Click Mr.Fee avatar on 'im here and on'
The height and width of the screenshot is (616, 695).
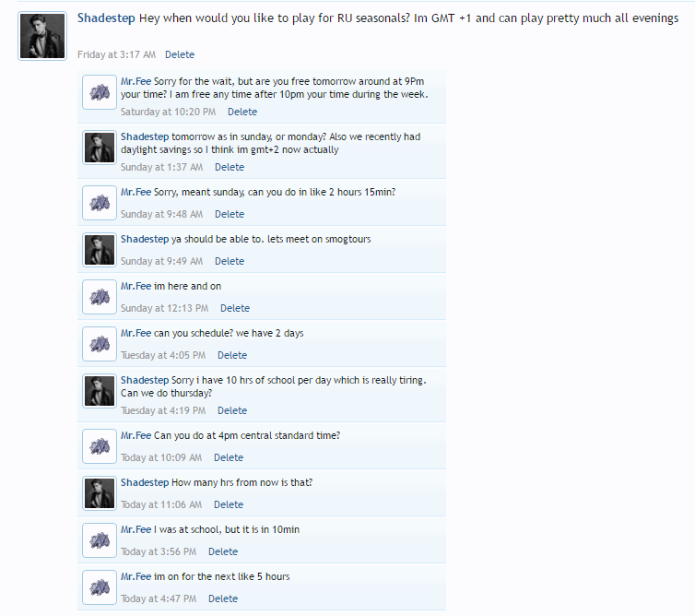coord(100,297)
